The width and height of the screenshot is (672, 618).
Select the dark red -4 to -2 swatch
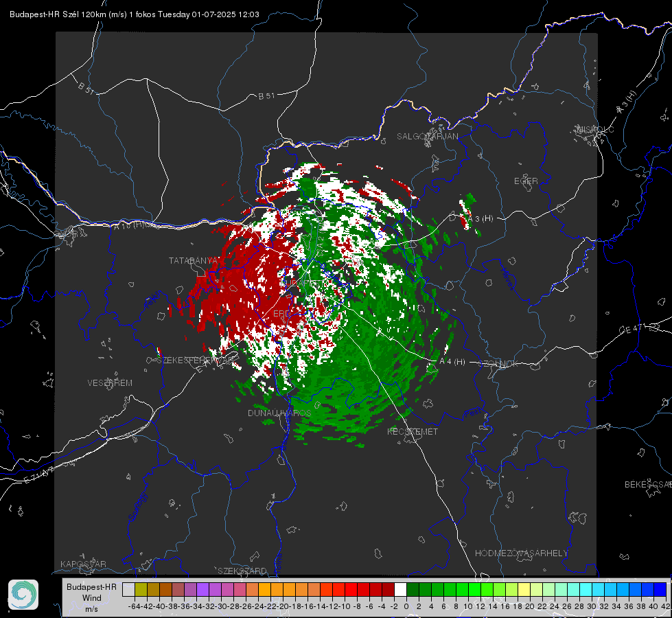click(x=388, y=589)
